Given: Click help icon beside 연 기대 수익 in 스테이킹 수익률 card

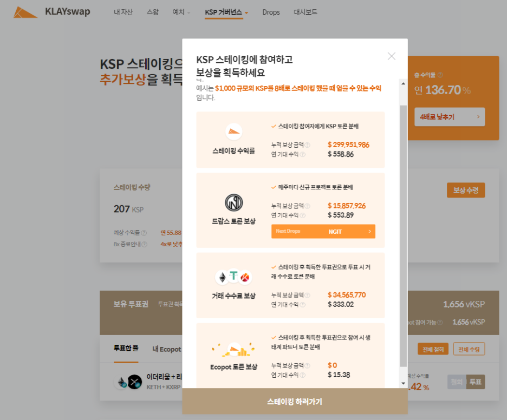Looking at the screenshot, I should tap(302, 154).
